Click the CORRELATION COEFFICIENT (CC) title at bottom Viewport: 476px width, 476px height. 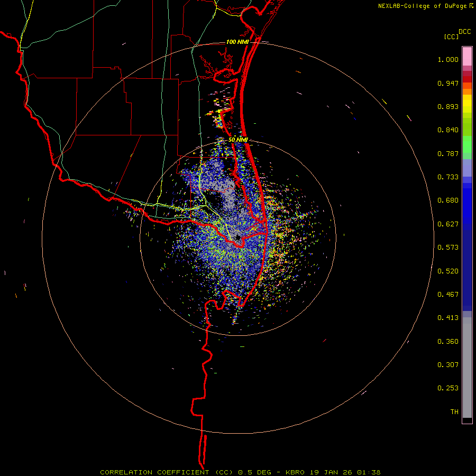click(x=167, y=472)
